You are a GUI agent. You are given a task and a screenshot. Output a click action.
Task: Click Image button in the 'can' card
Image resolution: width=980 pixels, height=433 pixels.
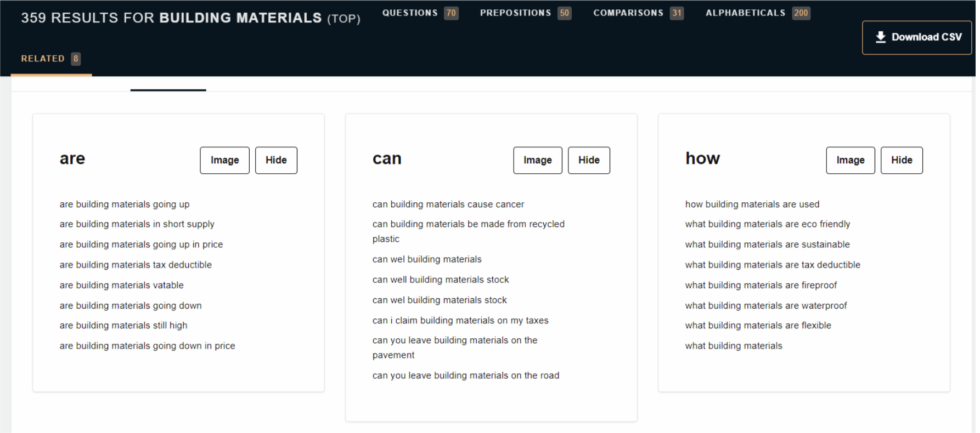(x=537, y=160)
